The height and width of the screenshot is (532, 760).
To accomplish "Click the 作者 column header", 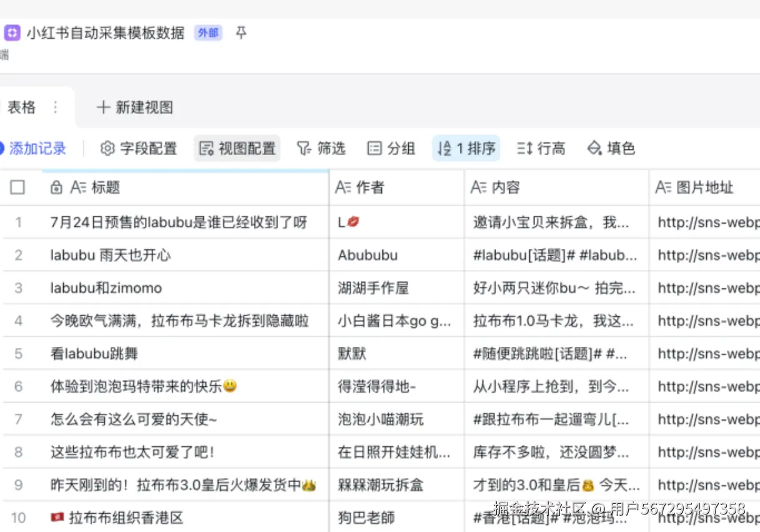I will [x=396, y=187].
